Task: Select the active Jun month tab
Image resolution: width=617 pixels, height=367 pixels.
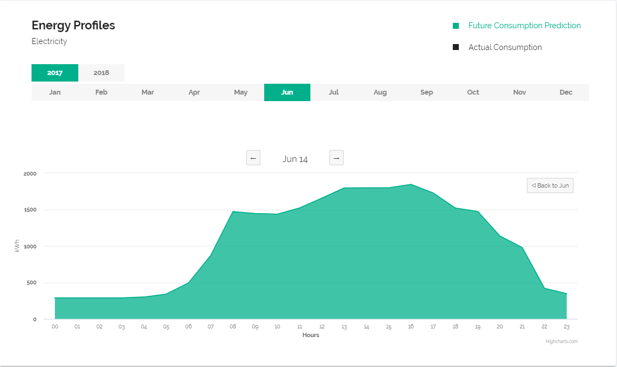Action: (x=287, y=92)
